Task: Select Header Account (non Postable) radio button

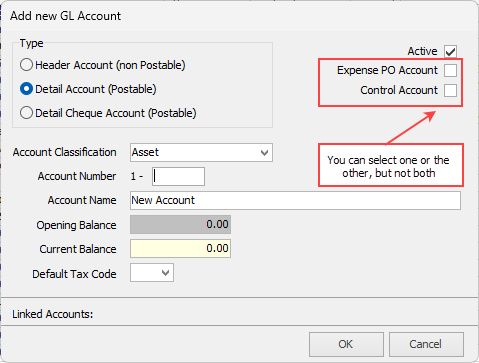Action: tap(26, 65)
